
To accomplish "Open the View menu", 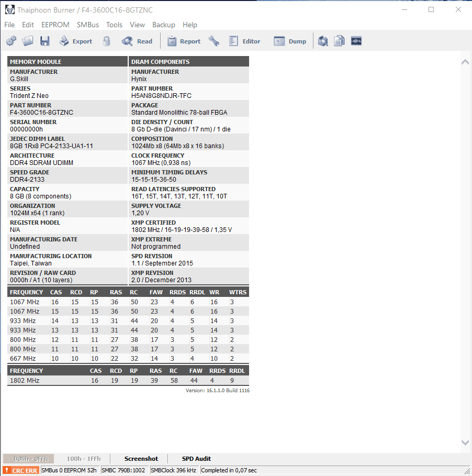I will pos(137,25).
